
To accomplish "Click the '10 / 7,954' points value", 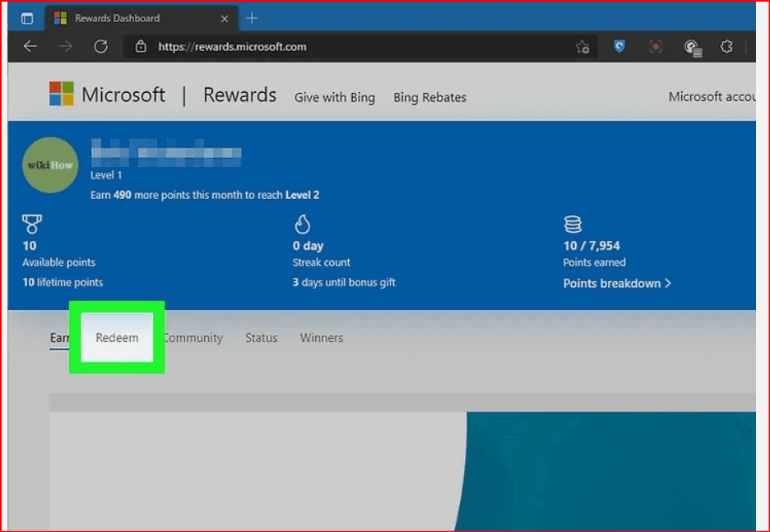I will 591,245.
